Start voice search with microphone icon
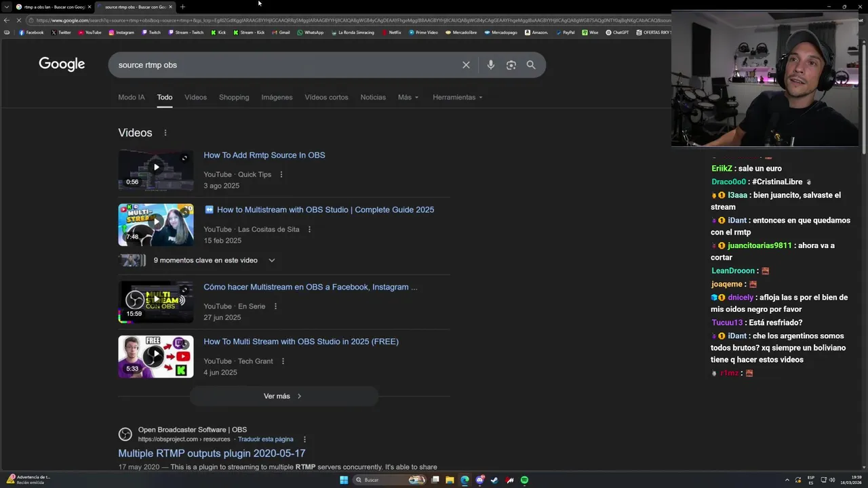The height and width of the screenshot is (488, 868). [491, 65]
